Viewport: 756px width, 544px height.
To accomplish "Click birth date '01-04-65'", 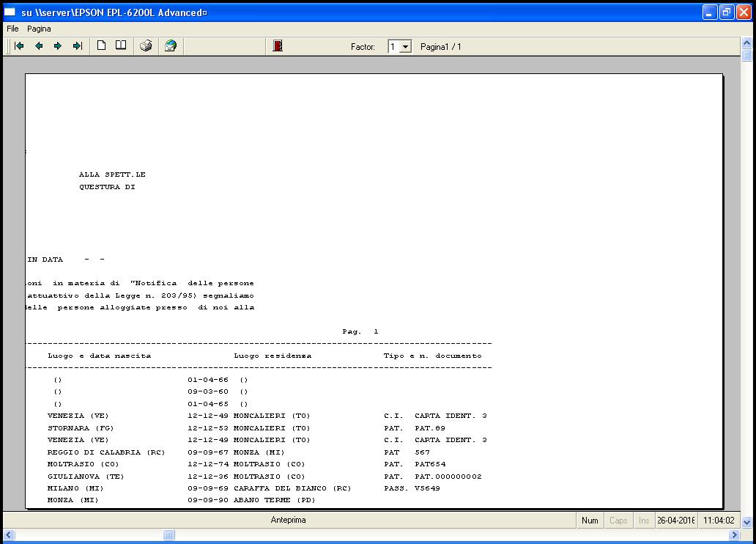I will click(208, 404).
